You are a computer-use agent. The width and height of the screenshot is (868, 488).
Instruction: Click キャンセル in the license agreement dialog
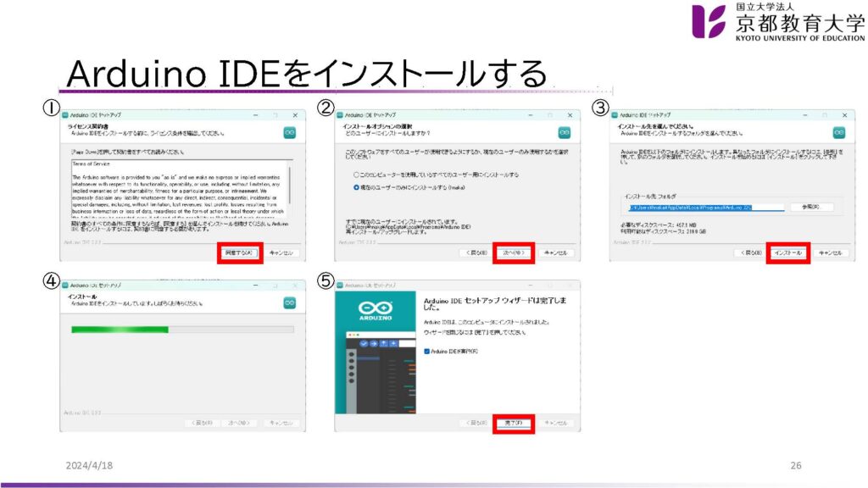[281, 252]
